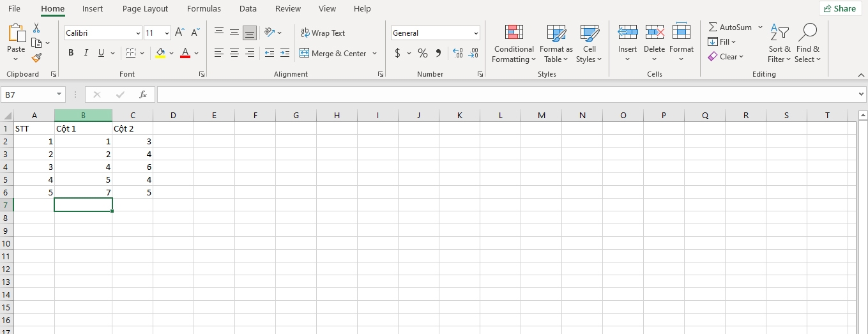868x334 pixels.
Task: Click the Copy icon
Action: pos(36,43)
